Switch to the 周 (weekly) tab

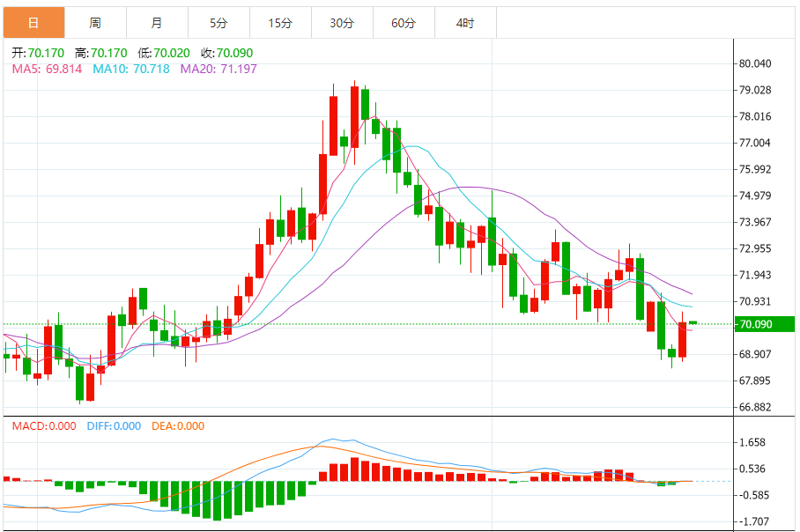95,22
